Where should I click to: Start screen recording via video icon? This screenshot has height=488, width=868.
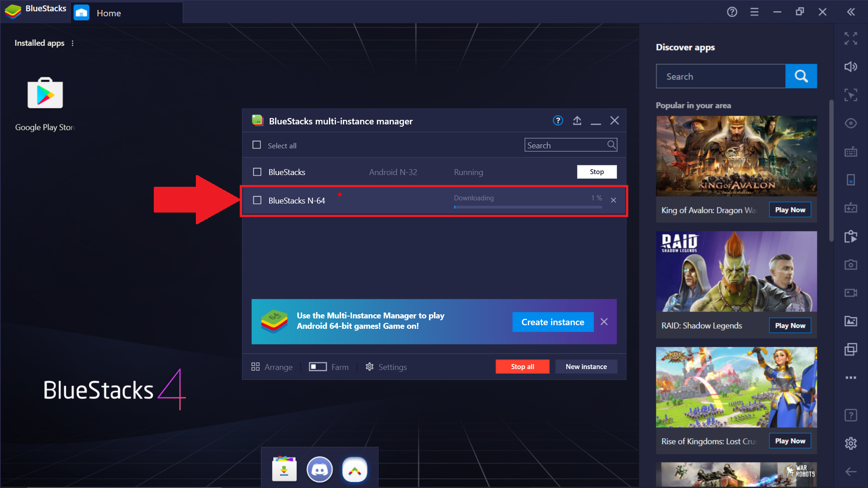coord(850,293)
